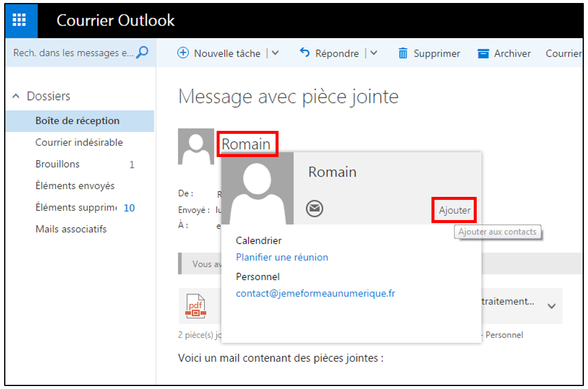Click sender name Romain above the card
588x389 pixels.
coord(246,144)
